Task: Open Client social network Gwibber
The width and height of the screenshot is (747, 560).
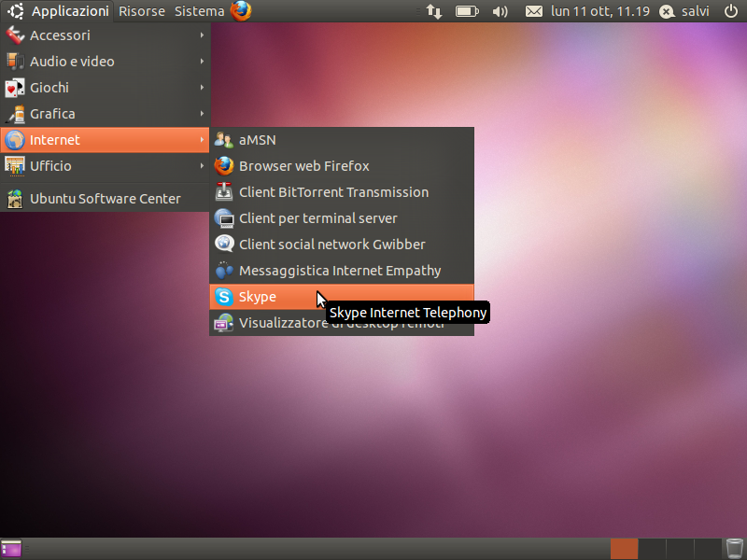Action: 342,245
